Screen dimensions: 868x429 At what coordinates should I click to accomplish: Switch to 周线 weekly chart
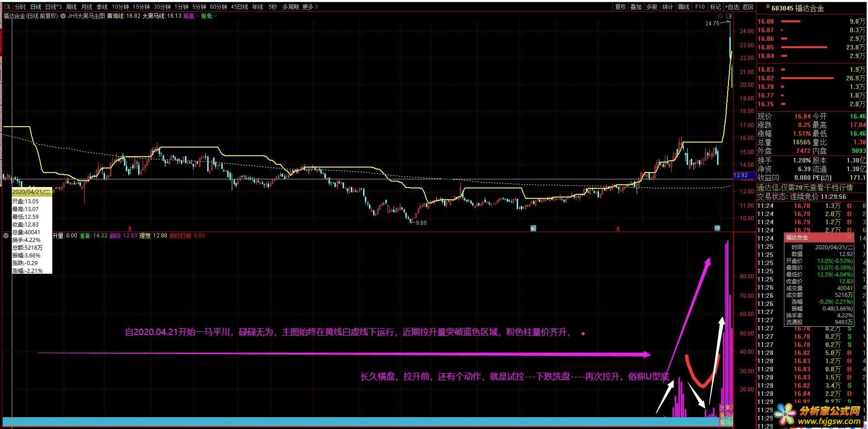[x=71, y=7]
